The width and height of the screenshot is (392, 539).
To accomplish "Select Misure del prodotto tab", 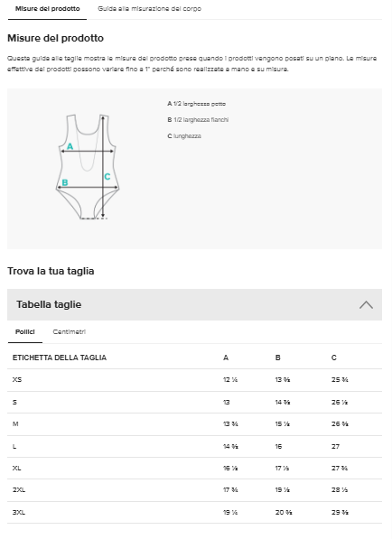I will [x=48, y=9].
